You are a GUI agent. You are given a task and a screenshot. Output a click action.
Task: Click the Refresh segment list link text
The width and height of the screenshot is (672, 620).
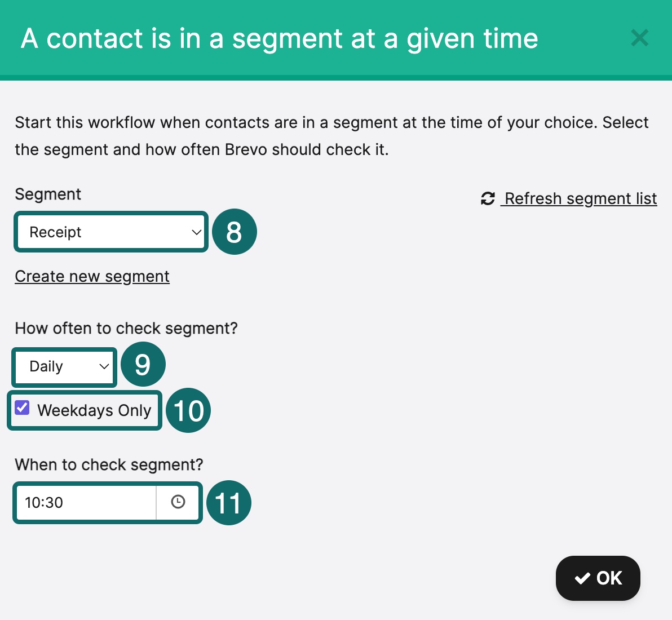580,198
